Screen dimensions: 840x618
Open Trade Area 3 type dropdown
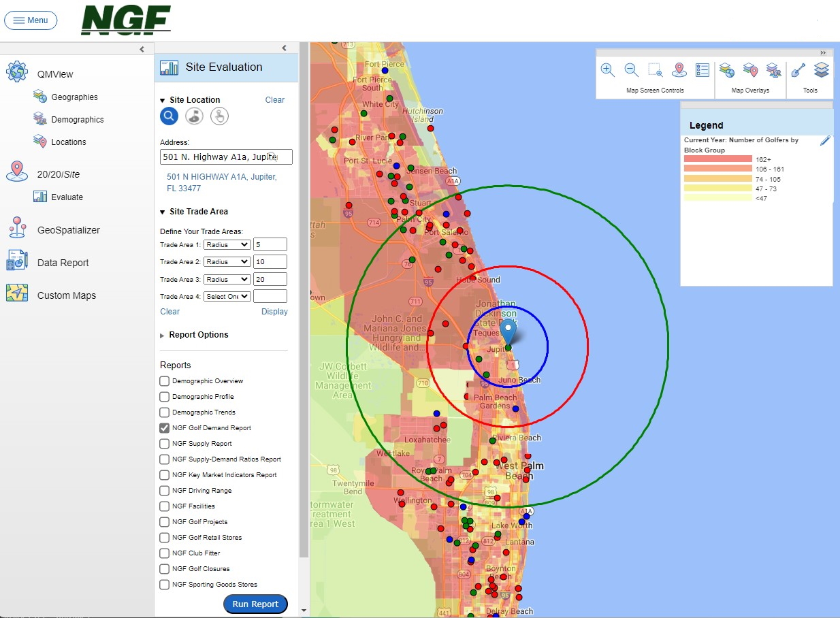click(227, 280)
